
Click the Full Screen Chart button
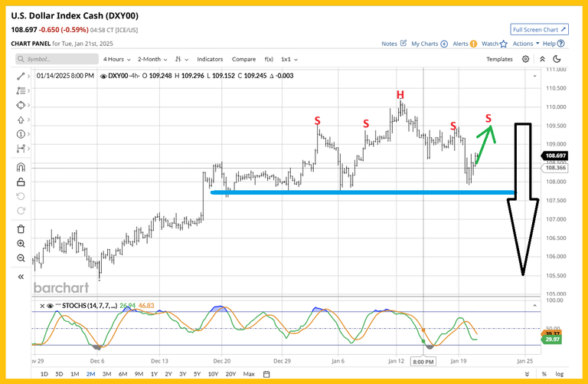coord(541,29)
